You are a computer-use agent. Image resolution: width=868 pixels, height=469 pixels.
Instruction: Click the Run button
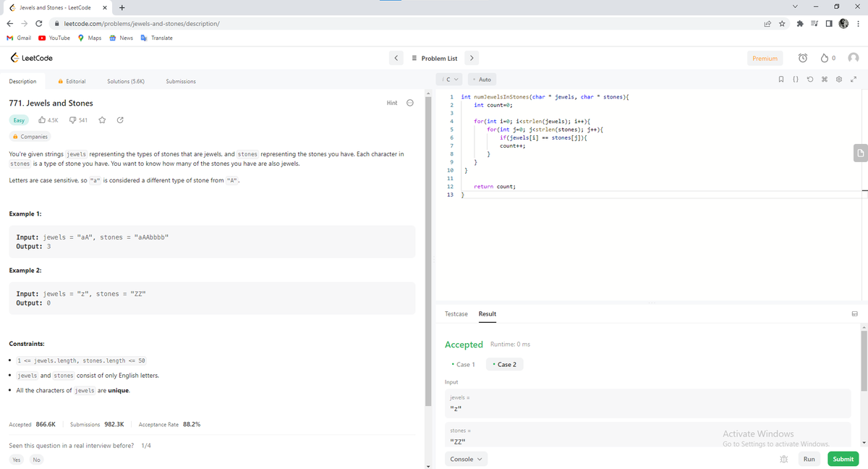(809, 460)
